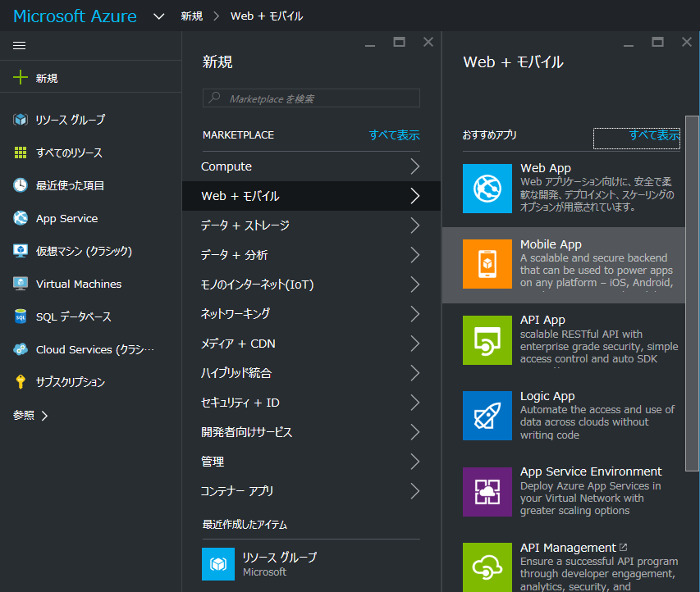Expand 参照 browse chevron in sidebar

44,416
